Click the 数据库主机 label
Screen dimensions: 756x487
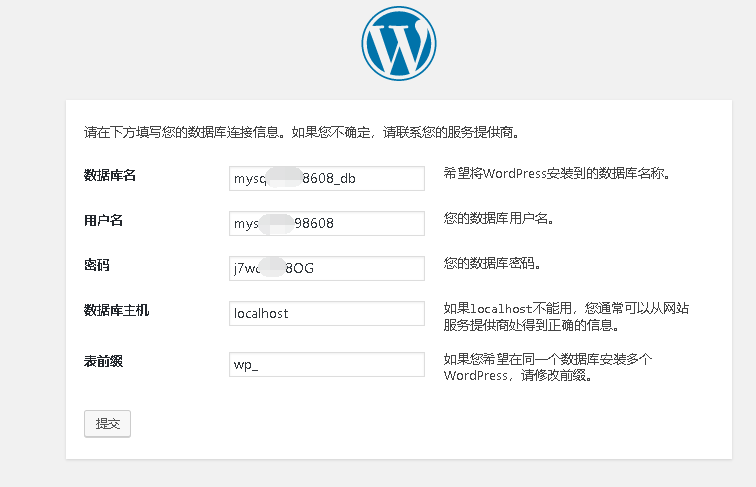pos(117,310)
